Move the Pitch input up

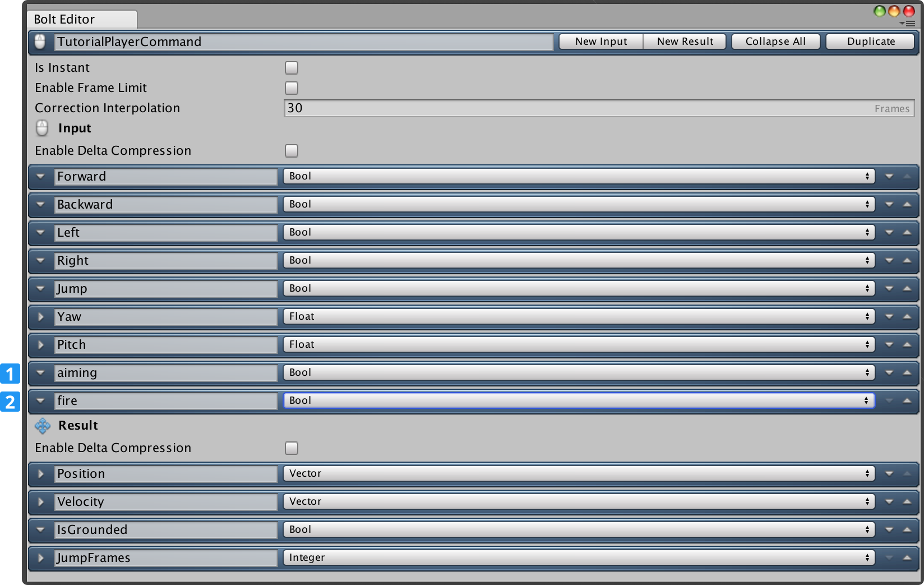point(907,344)
